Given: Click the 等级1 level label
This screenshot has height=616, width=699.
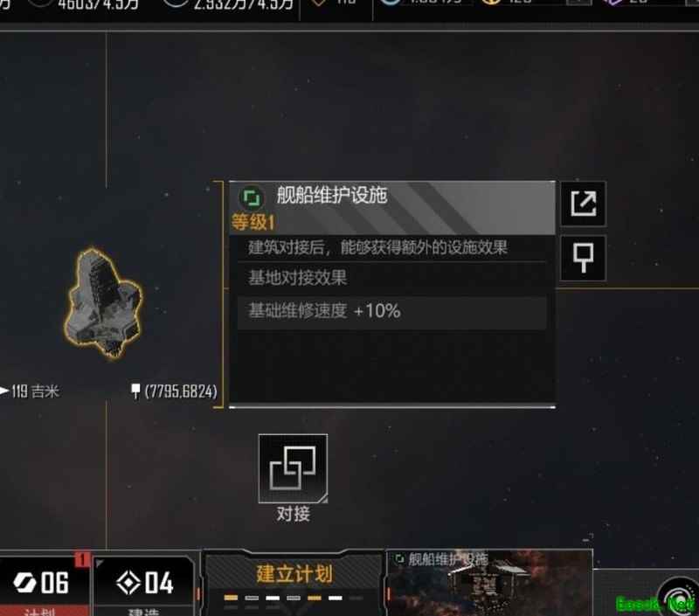Looking at the screenshot, I should pyautogui.click(x=253, y=222).
